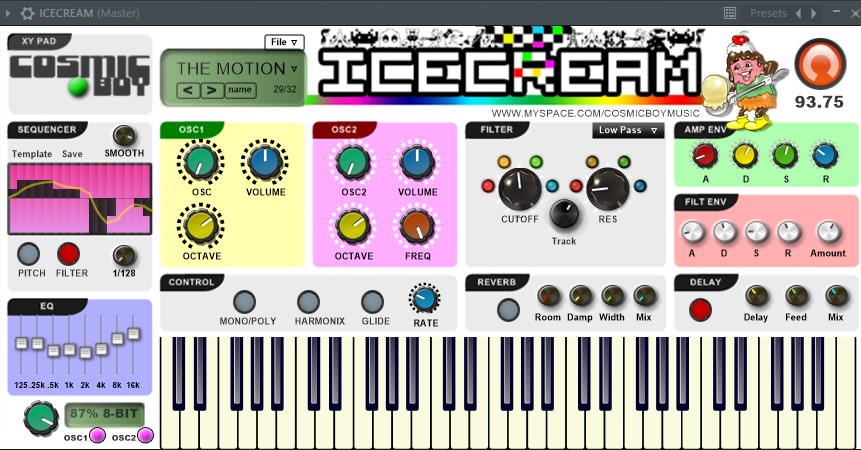Viewport: 861px width, 450px height.
Task: Click the reverb Width knob
Action: tap(612, 296)
